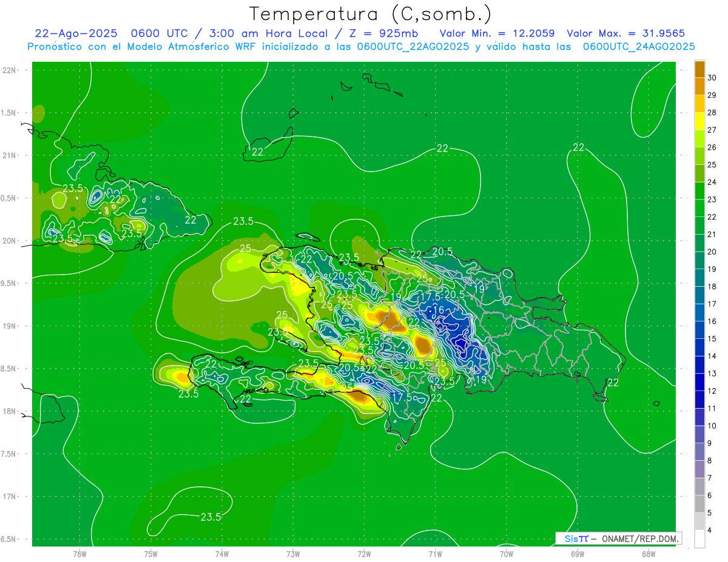This screenshot has width=728, height=562.
Task: Pick the brown swatch above 30 in legend
Action: 699,69
